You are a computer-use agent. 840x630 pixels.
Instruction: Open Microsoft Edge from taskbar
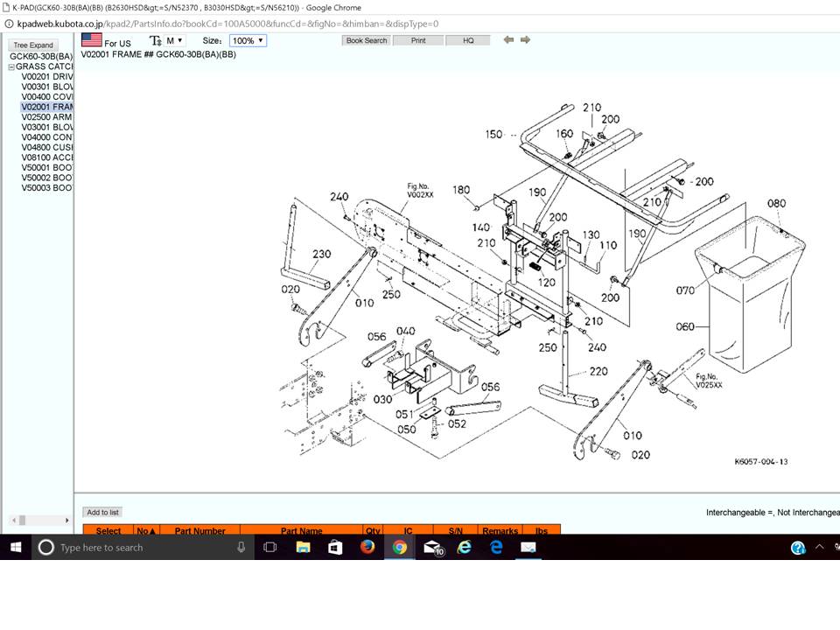tap(496, 547)
